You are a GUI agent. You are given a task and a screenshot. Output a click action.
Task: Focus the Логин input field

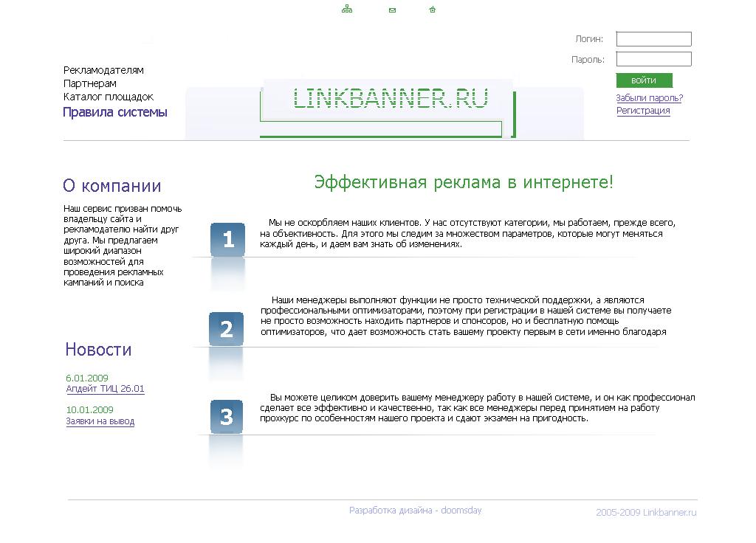click(654, 39)
